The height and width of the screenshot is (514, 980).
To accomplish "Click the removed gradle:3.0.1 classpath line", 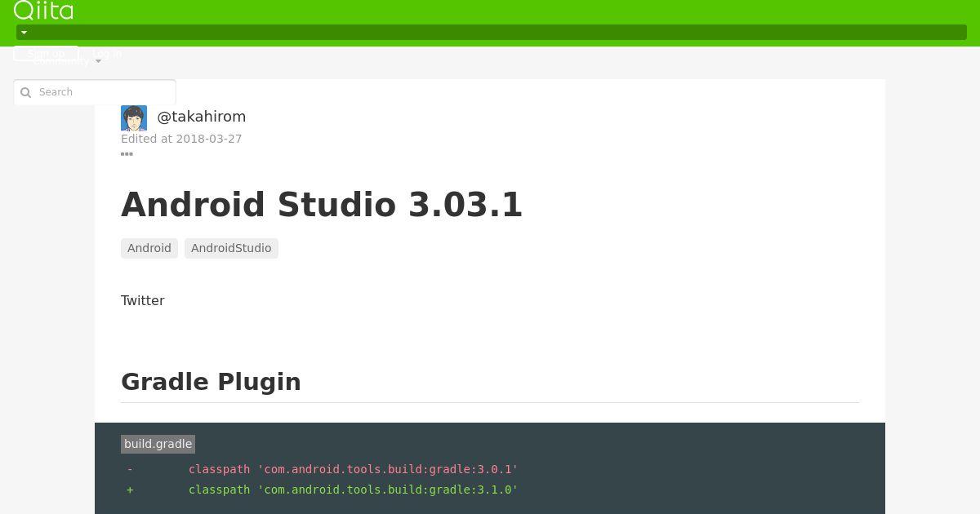I will 323,469.
